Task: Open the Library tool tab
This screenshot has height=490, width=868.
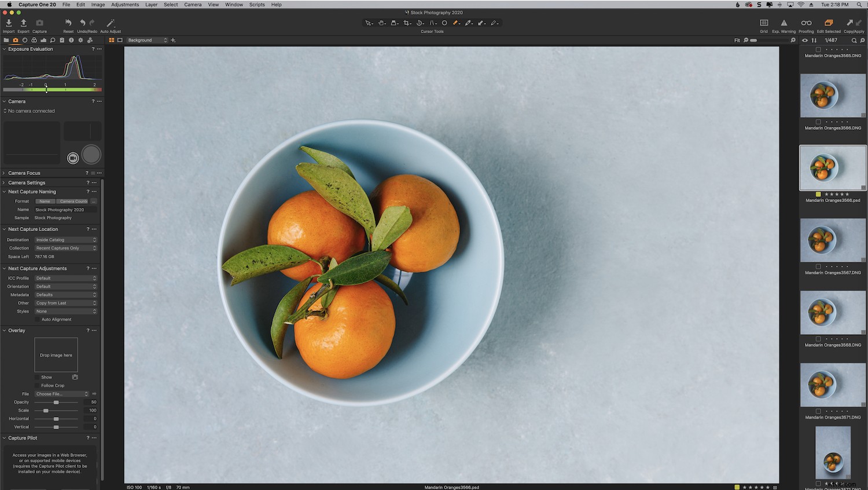Action: tap(6, 40)
